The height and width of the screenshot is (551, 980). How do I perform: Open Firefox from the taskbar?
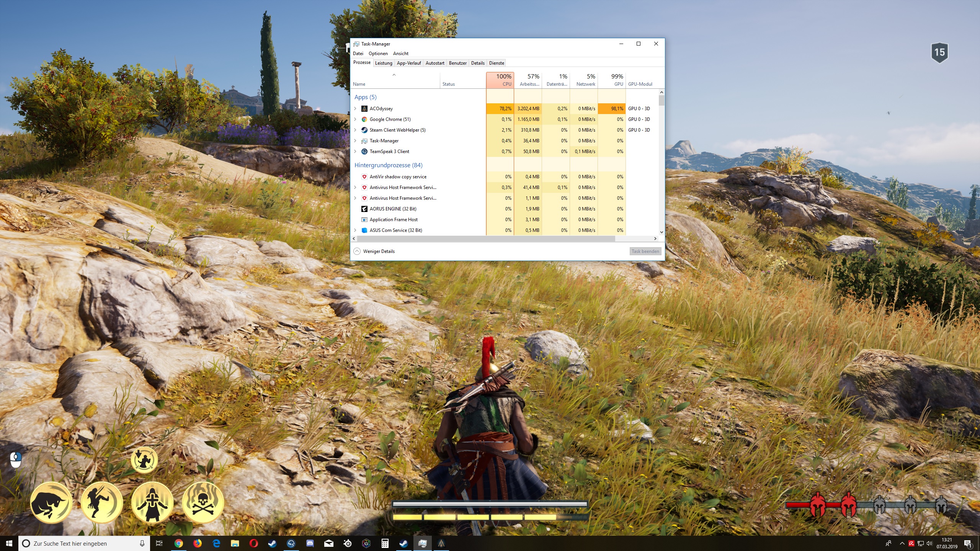point(197,543)
